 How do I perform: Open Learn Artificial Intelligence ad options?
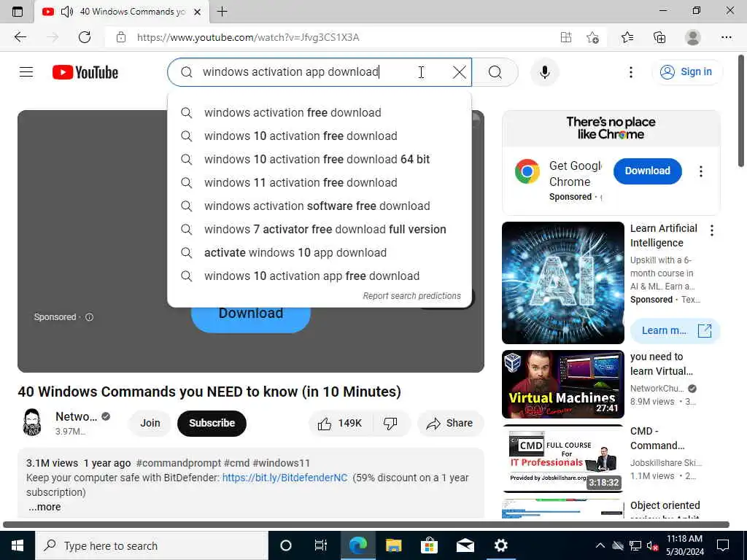click(x=712, y=230)
